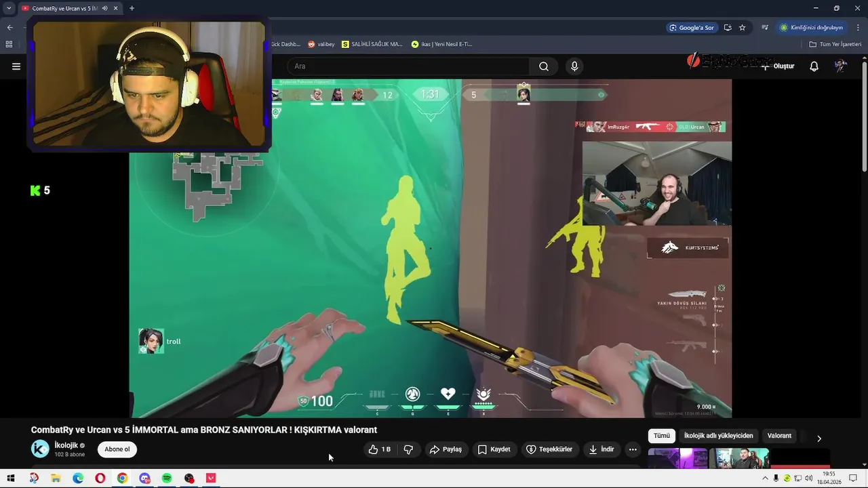The height and width of the screenshot is (488, 868).
Task: Open the ikas Yeni Nesil E-Ti... bookmark
Action: [441, 44]
